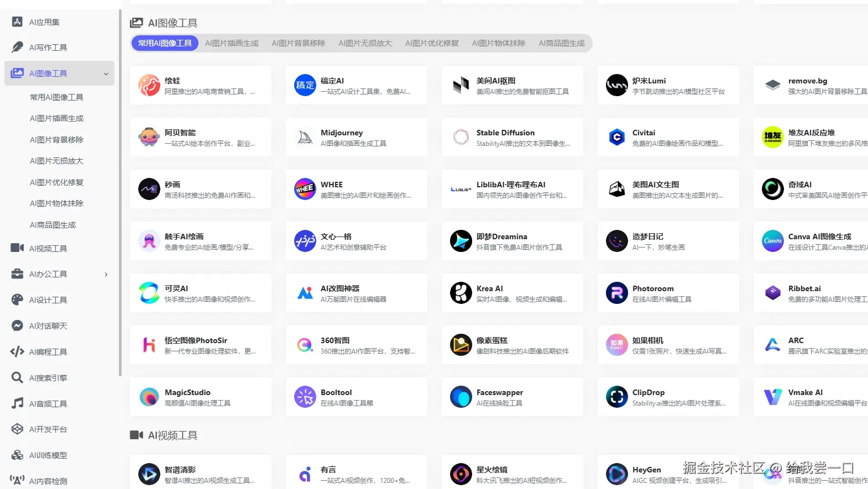Click the AI办公工具 briefcase icon
Image resolution: width=868 pixels, height=489 pixels.
(17, 274)
